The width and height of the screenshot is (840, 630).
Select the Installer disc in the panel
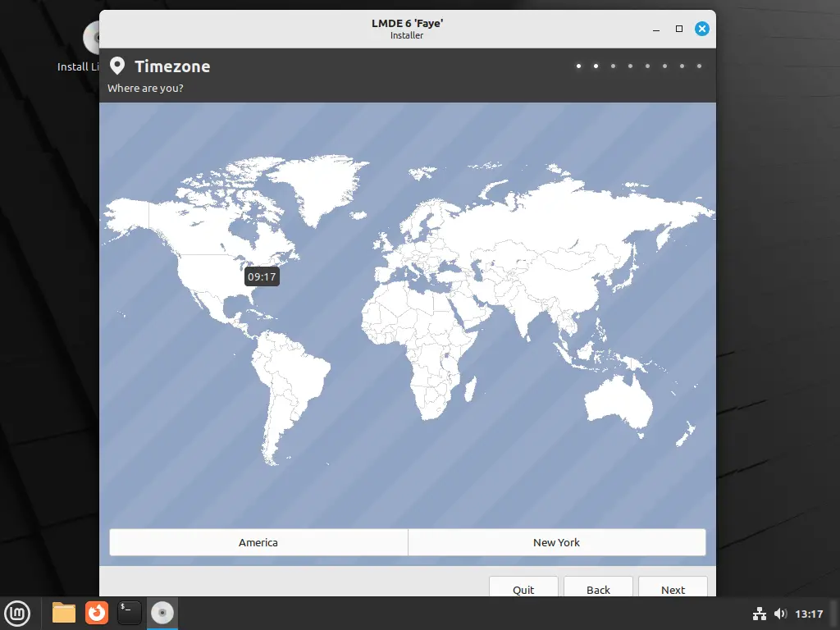162,613
